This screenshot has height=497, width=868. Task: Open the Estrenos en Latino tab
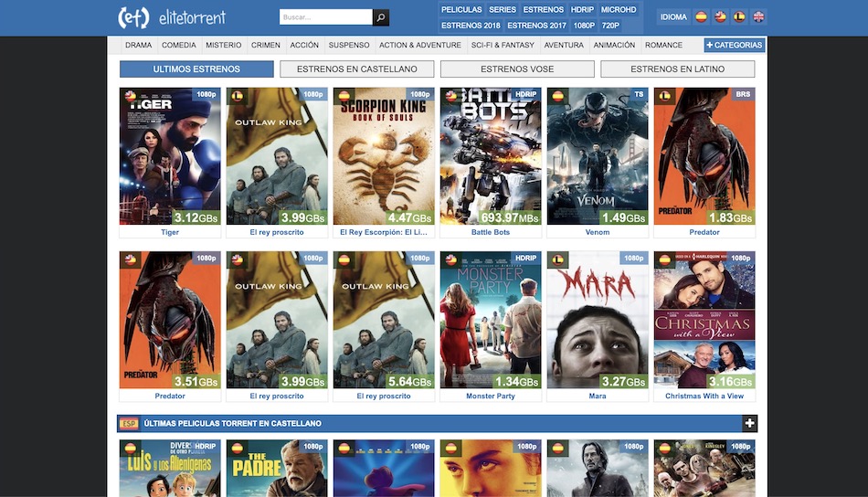677,69
